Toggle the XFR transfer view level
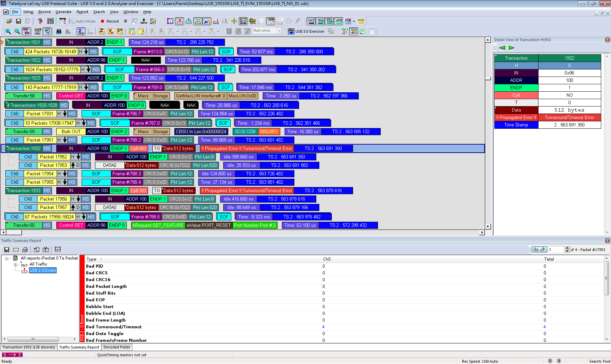 [x=339, y=21]
